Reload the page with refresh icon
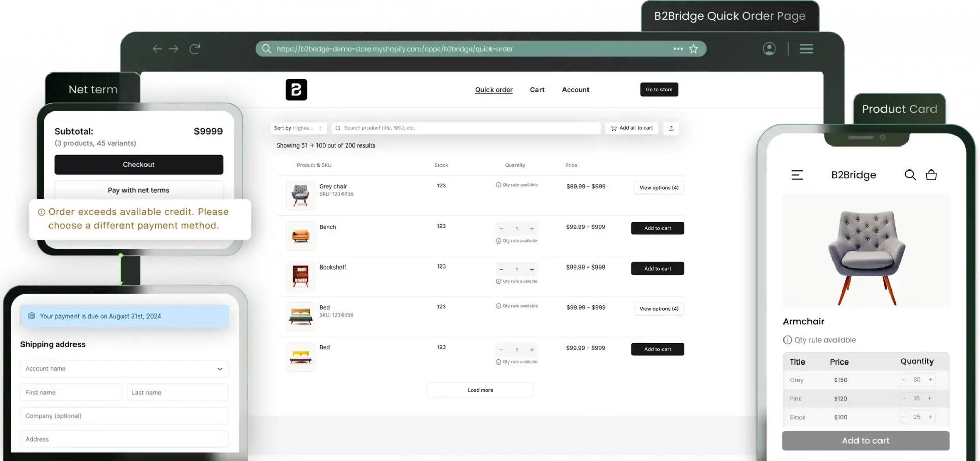980x461 pixels. [x=194, y=48]
